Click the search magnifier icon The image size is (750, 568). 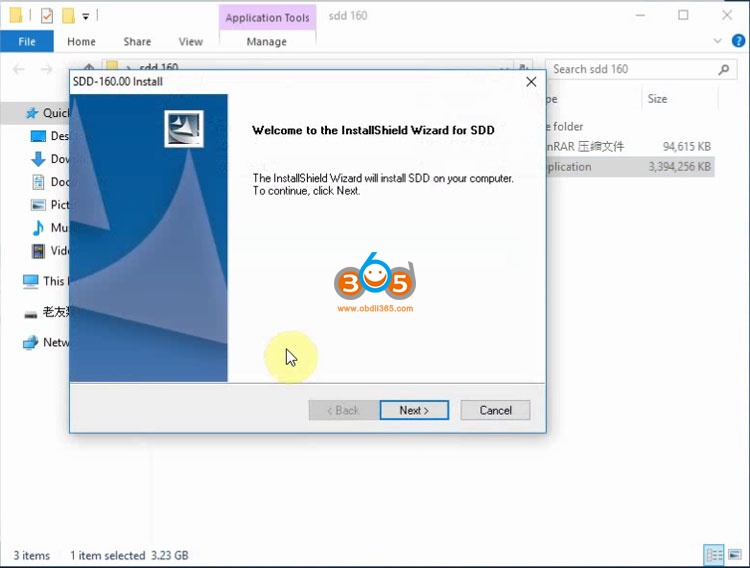click(724, 70)
